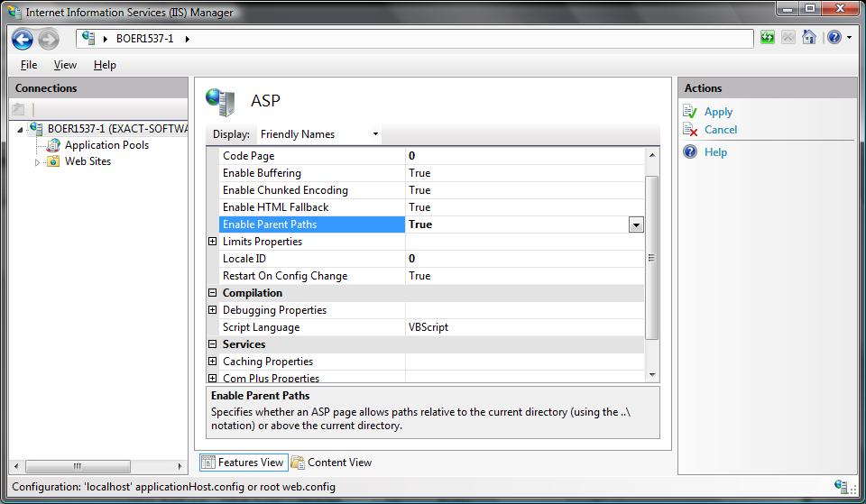The image size is (866, 504).
Task: Expand breadcrumb arrow after BOER1537-1
Action: [188, 39]
